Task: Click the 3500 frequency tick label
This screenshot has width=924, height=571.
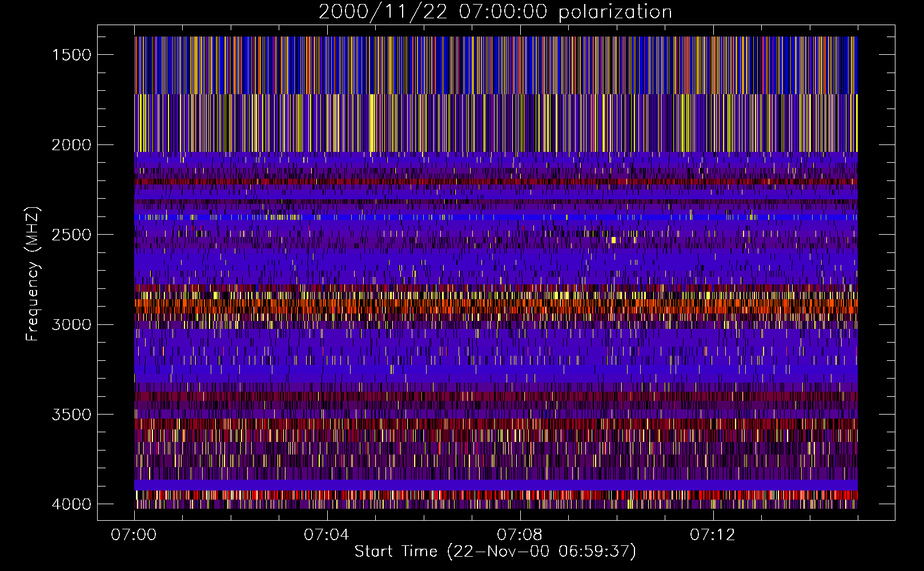Action: click(71, 415)
